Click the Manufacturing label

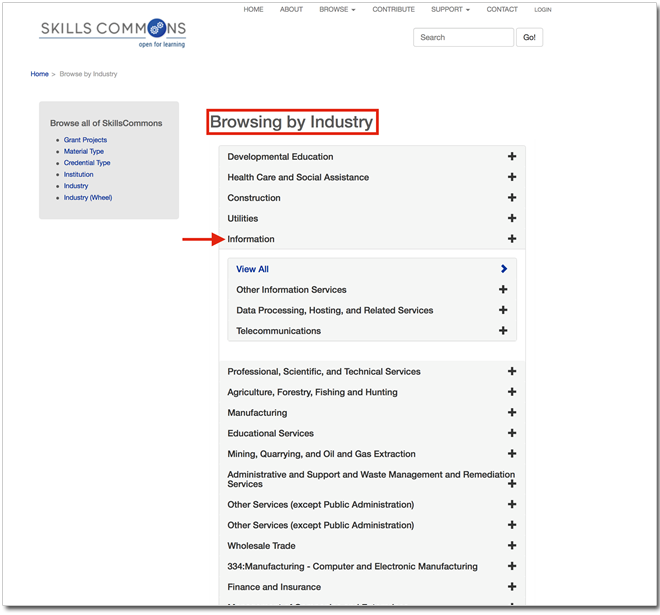click(x=257, y=413)
